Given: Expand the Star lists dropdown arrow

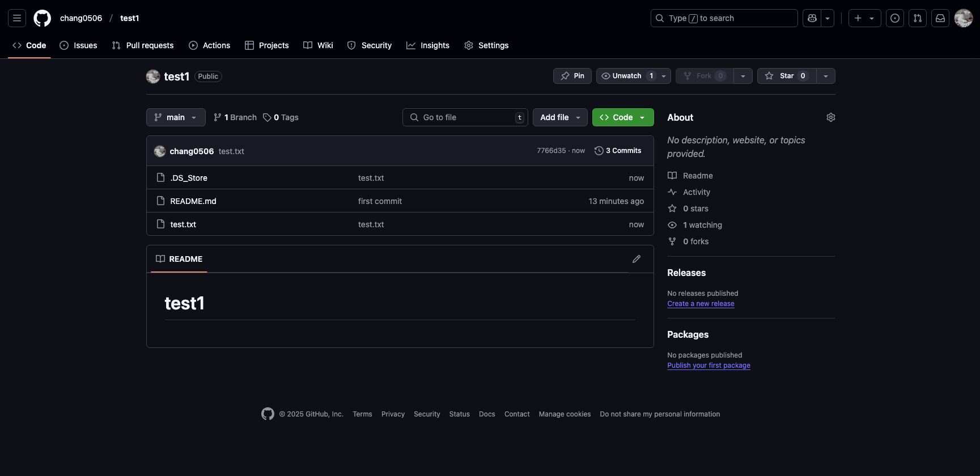Looking at the screenshot, I should point(826,76).
